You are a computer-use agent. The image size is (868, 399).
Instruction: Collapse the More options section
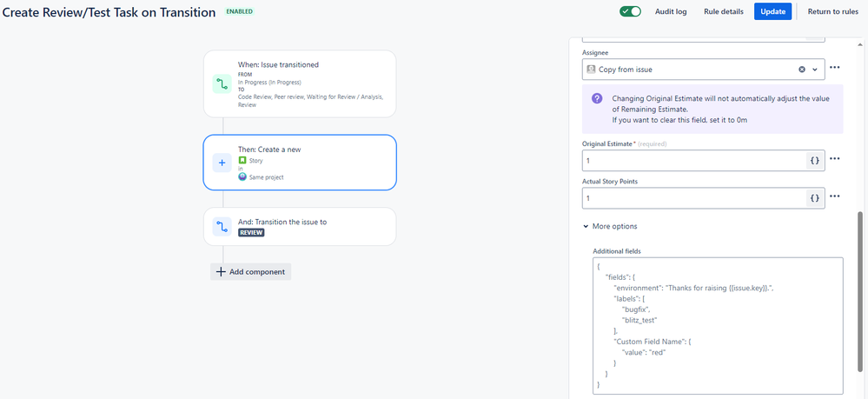[610, 226]
